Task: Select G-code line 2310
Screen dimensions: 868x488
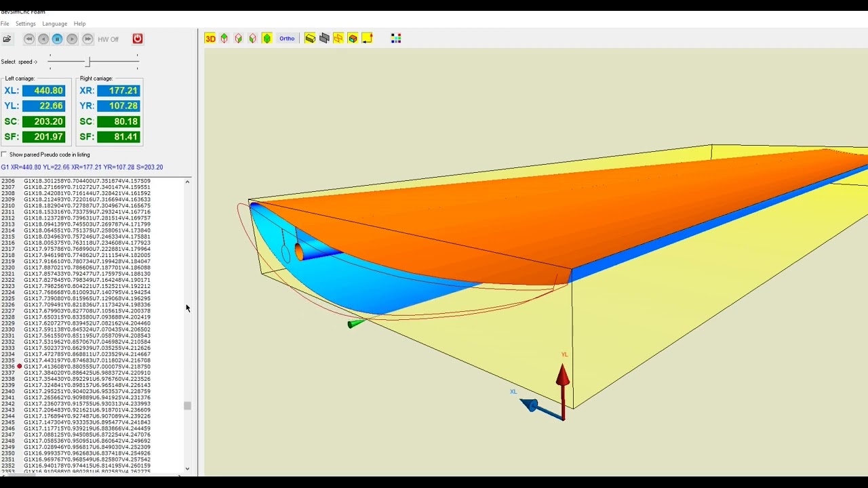Action: click(x=87, y=206)
